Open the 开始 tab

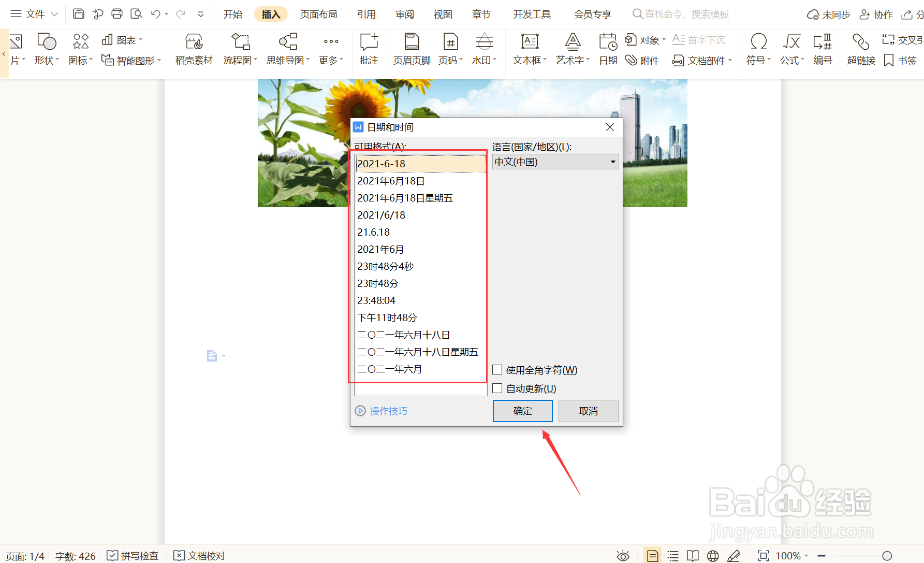click(x=233, y=14)
